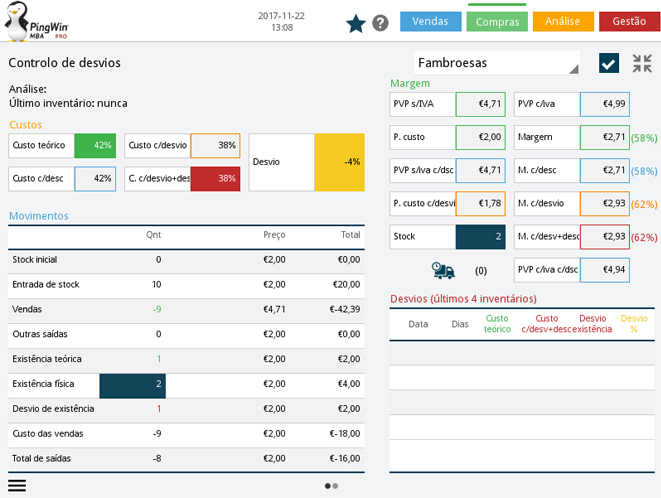Edit the Existência física quantity field
Viewport: 661px width, 498px height.
132,386
